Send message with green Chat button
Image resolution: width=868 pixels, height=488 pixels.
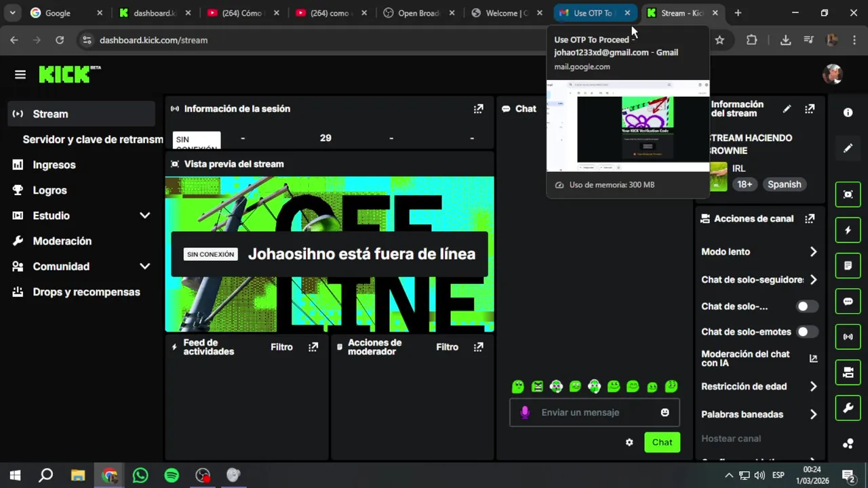click(662, 443)
